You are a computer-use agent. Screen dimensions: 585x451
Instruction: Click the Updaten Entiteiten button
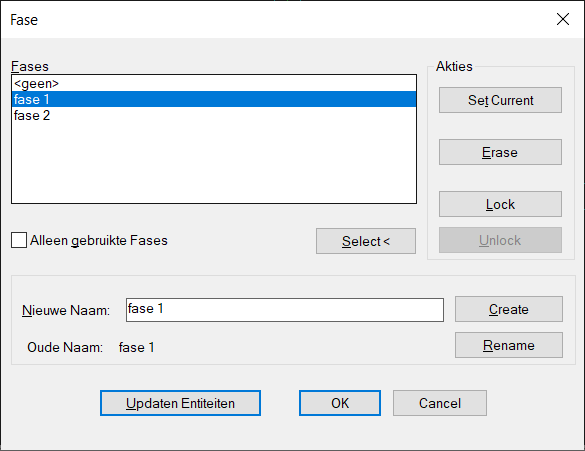tap(180, 403)
